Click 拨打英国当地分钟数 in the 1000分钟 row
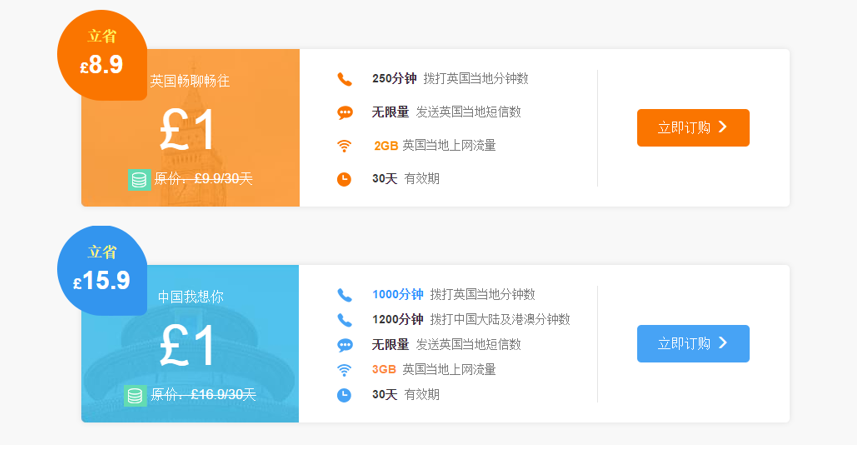The height and width of the screenshot is (462, 857). [x=483, y=294]
